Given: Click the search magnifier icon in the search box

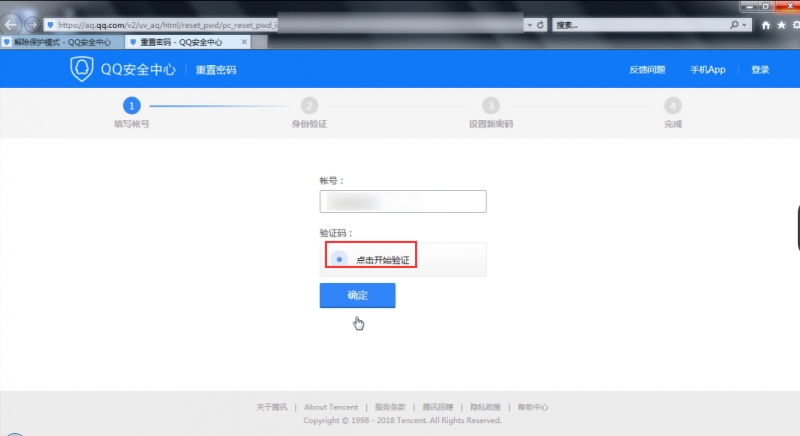Looking at the screenshot, I should pos(734,24).
